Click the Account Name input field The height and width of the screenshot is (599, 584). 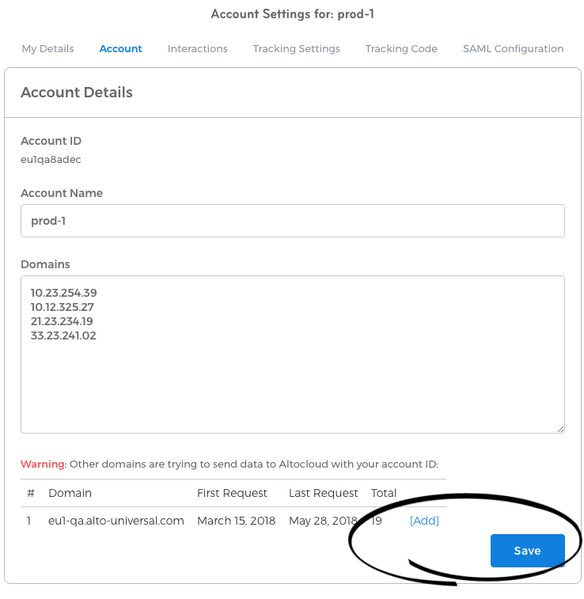pos(293,221)
